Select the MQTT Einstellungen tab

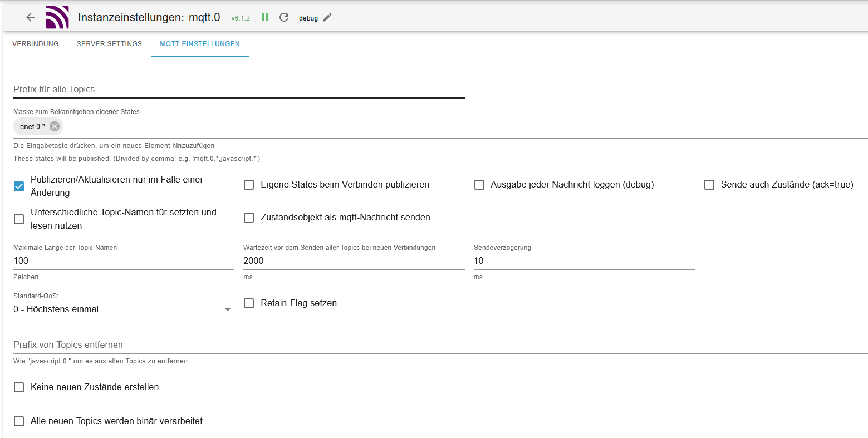[200, 44]
